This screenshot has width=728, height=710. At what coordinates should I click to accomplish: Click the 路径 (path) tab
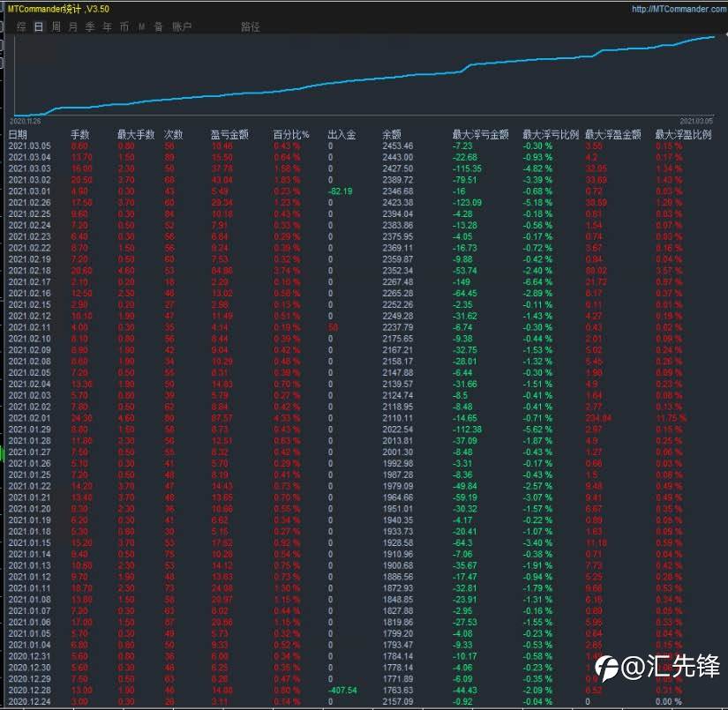point(251,26)
